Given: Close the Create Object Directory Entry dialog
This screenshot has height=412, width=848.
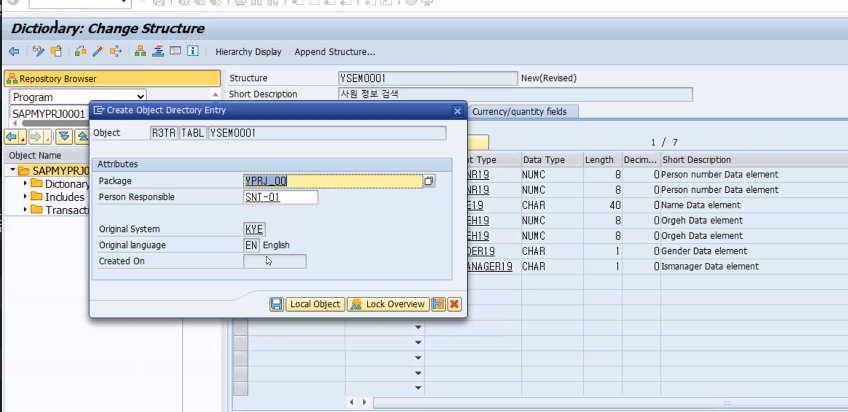Looking at the screenshot, I should 458,110.
